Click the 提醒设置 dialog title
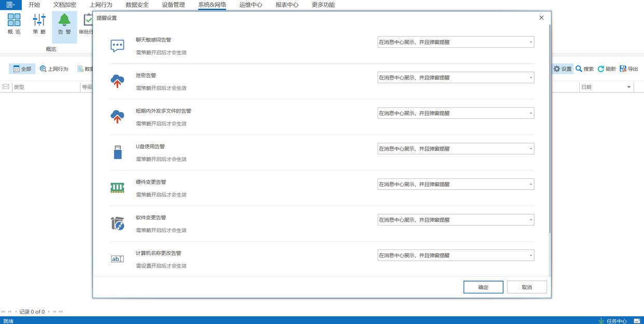 pos(107,18)
